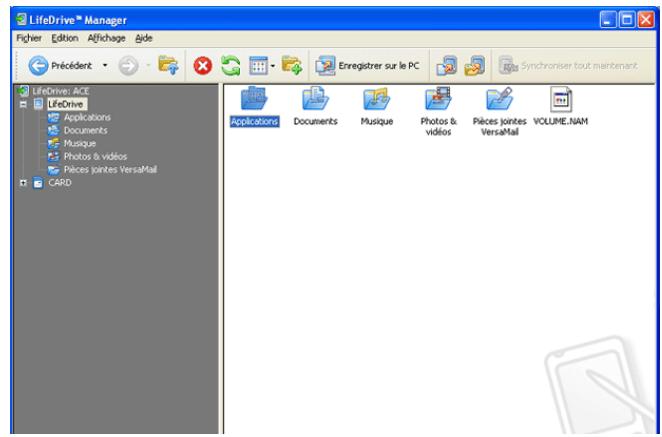Click the LifeDrive Manager title bar app icon

coord(21,19)
